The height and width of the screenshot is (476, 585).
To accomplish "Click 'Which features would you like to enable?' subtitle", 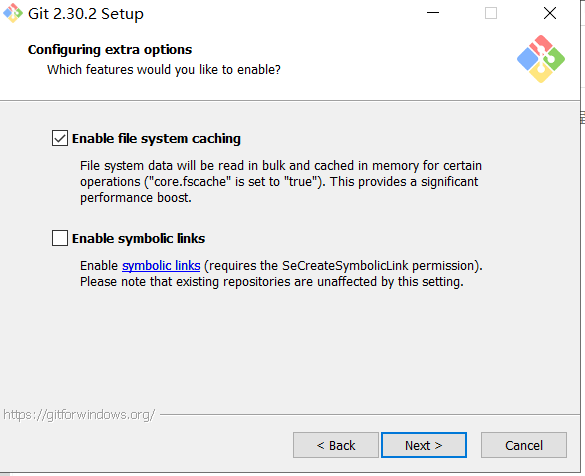I will (164, 70).
